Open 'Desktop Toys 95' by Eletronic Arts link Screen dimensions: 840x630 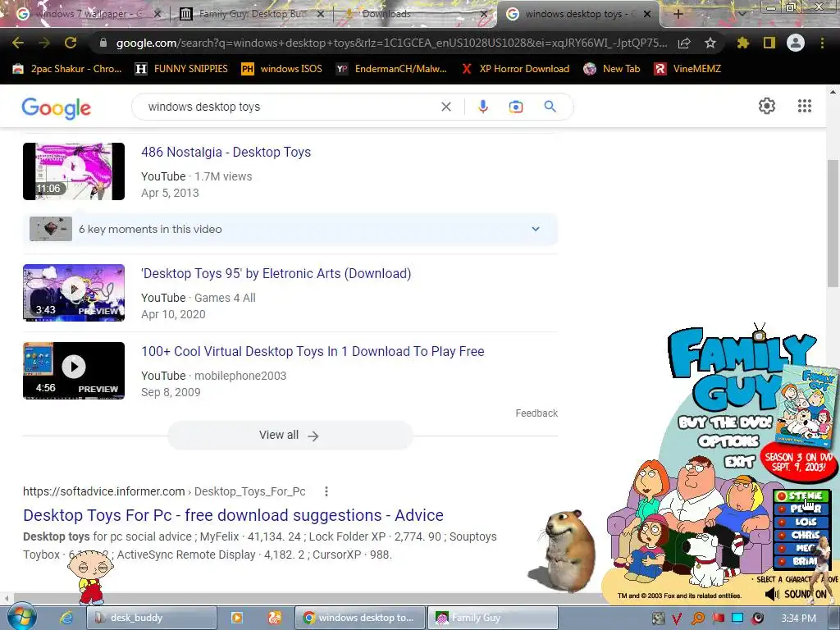[276, 274]
